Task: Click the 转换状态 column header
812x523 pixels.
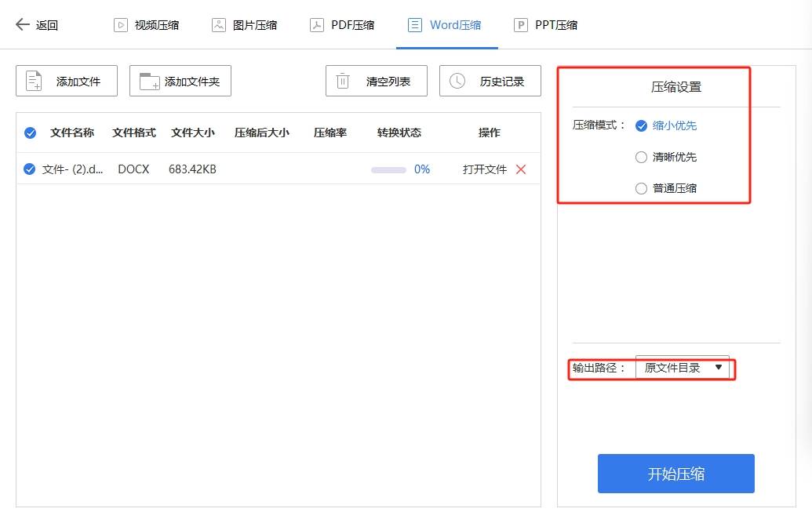Action: pyautogui.click(x=399, y=133)
